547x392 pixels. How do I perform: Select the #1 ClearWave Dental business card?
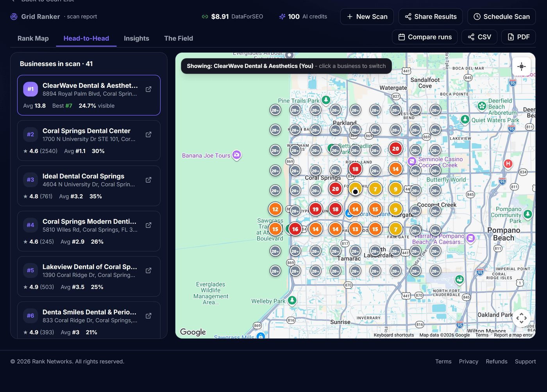89,95
